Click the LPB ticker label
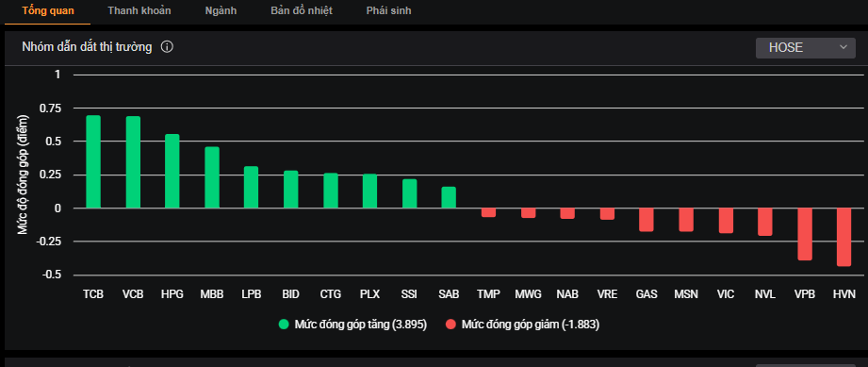Image resolution: width=868 pixels, height=367 pixels. click(252, 294)
